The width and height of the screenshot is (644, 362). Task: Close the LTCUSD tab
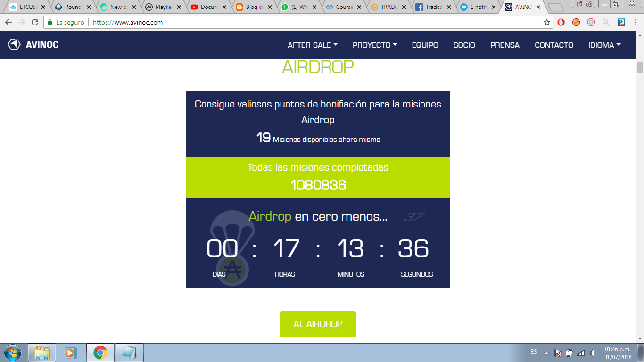point(43,8)
